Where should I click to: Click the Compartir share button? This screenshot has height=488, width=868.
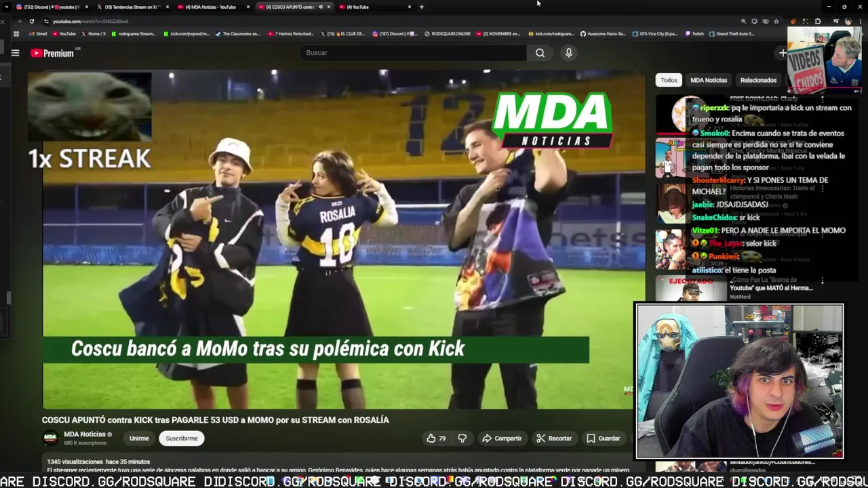(502, 439)
